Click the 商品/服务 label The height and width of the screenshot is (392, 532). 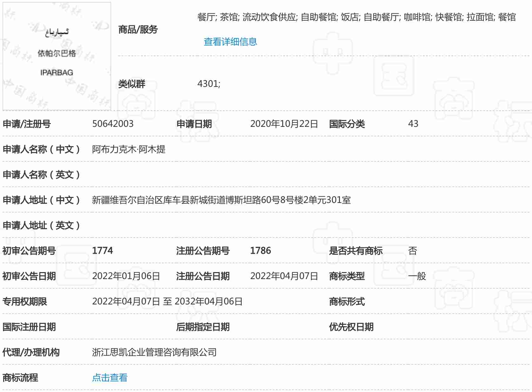pos(138,29)
